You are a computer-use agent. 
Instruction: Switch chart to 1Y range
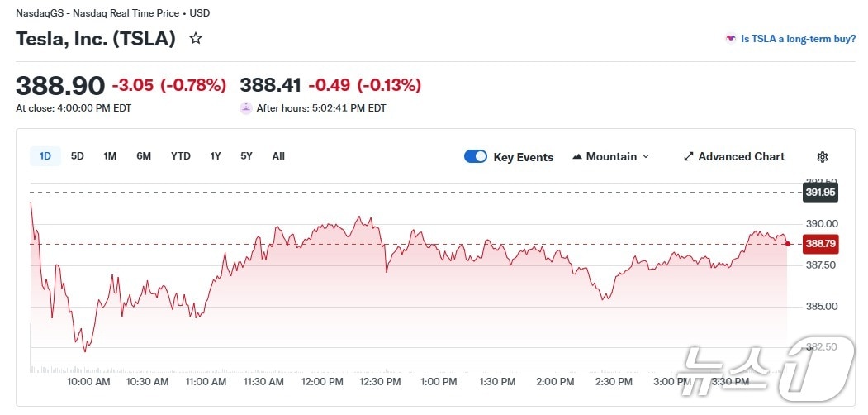point(216,156)
